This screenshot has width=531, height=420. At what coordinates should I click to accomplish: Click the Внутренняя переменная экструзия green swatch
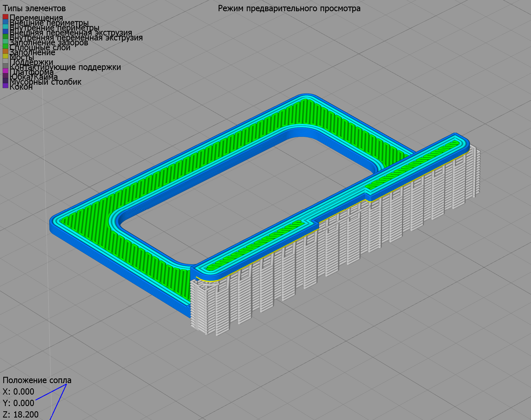pos(5,37)
